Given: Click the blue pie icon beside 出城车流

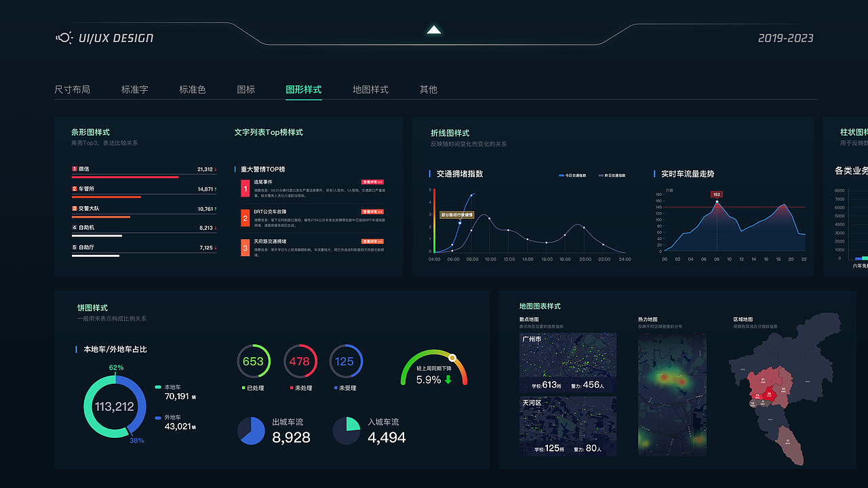Looking at the screenshot, I should coord(251,431).
